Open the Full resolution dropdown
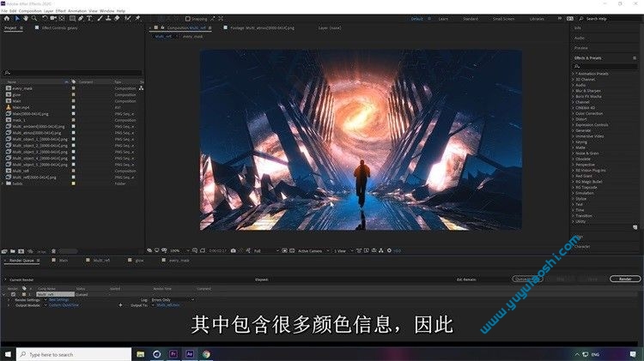The width and height of the screenshot is (644, 361). (x=266, y=250)
